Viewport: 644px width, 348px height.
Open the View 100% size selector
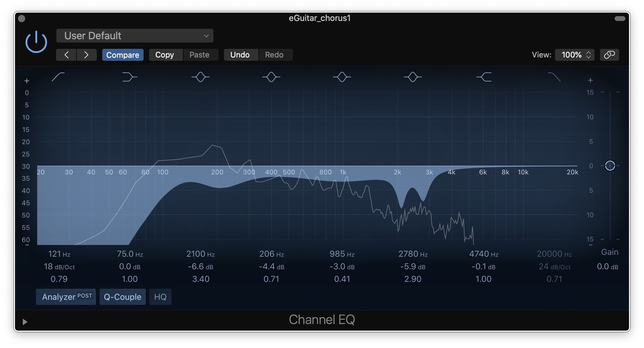[x=574, y=55]
